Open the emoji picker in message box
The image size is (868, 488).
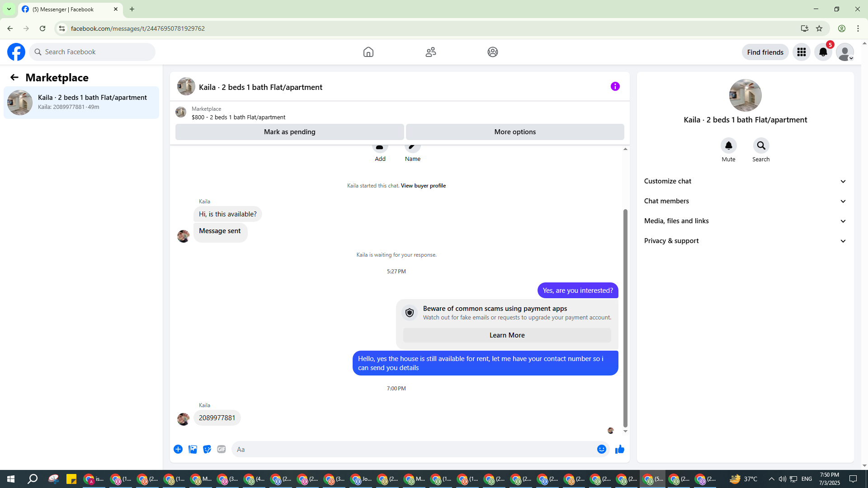click(601, 449)
